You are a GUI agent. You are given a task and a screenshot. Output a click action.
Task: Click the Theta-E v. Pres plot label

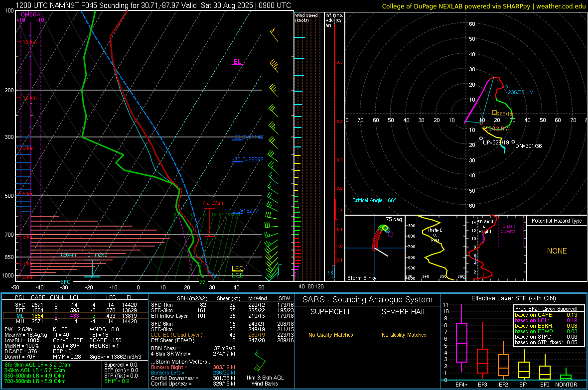(435, 235)
